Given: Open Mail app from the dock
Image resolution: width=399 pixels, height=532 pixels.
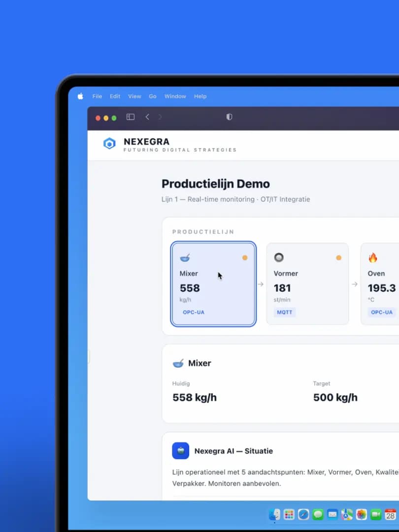Looking at the screenshot, I should 332,514.
